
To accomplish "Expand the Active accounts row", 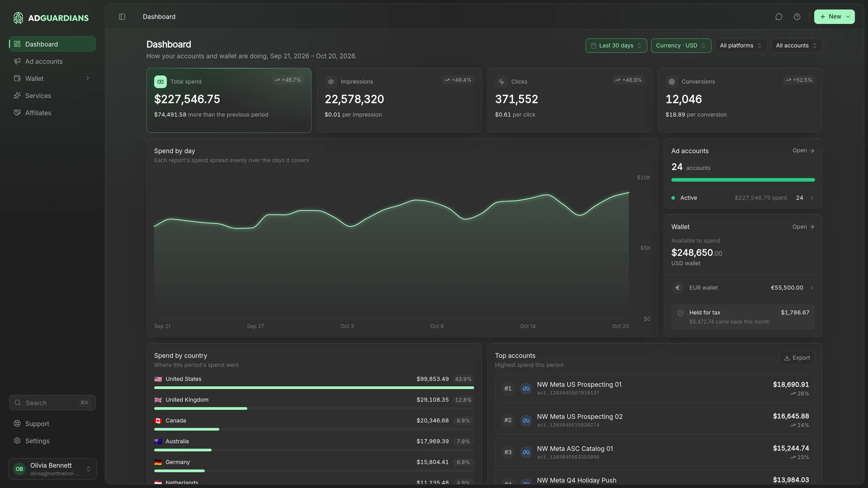I will tap(743, 198).
